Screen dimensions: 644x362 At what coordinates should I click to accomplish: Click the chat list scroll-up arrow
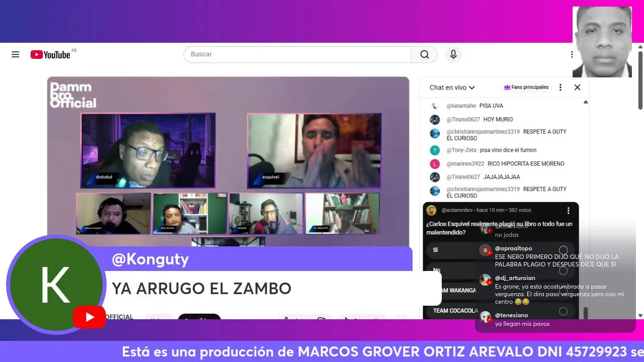click(586, 102)
